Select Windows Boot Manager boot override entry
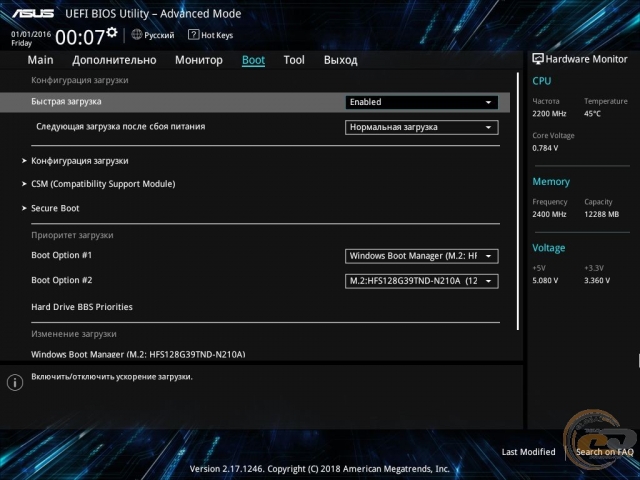Screen dimensions: 640x480 (138, 354)
